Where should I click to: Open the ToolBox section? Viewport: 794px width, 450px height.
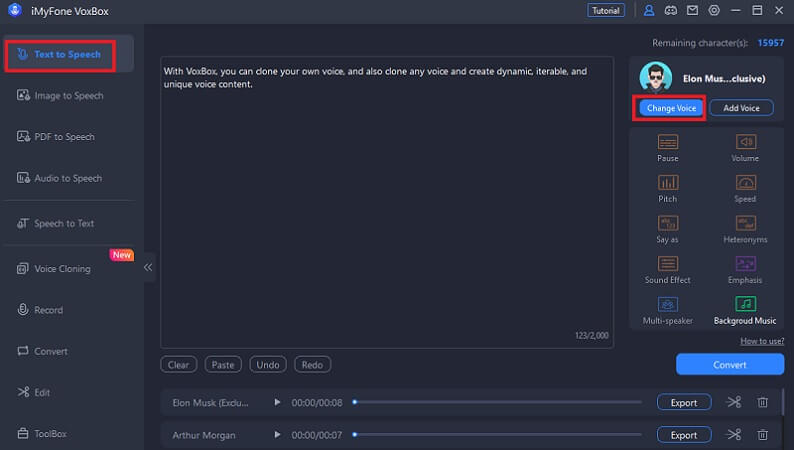tap(43, 434)
